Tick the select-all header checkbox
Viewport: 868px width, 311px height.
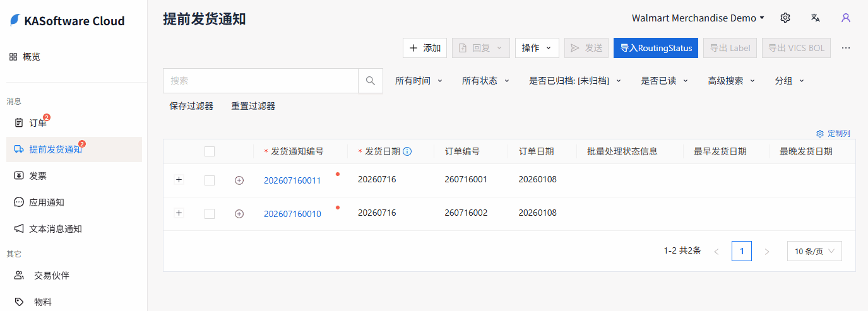[x=210, y=151]
